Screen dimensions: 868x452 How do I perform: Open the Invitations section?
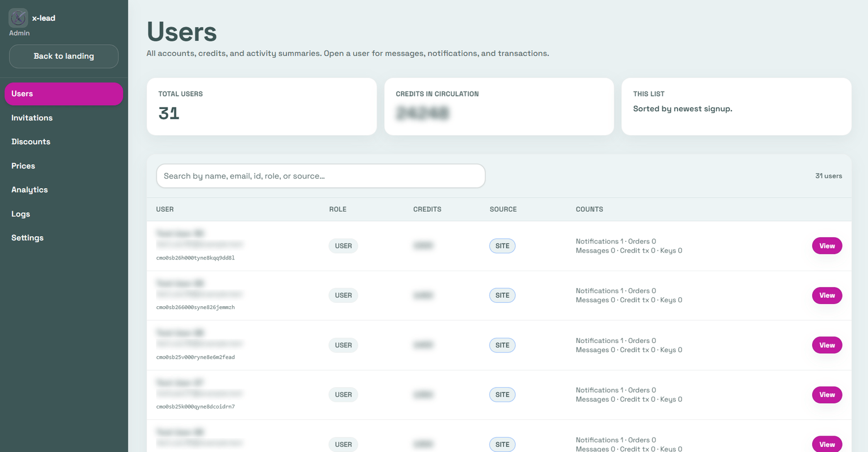(64, 118)
